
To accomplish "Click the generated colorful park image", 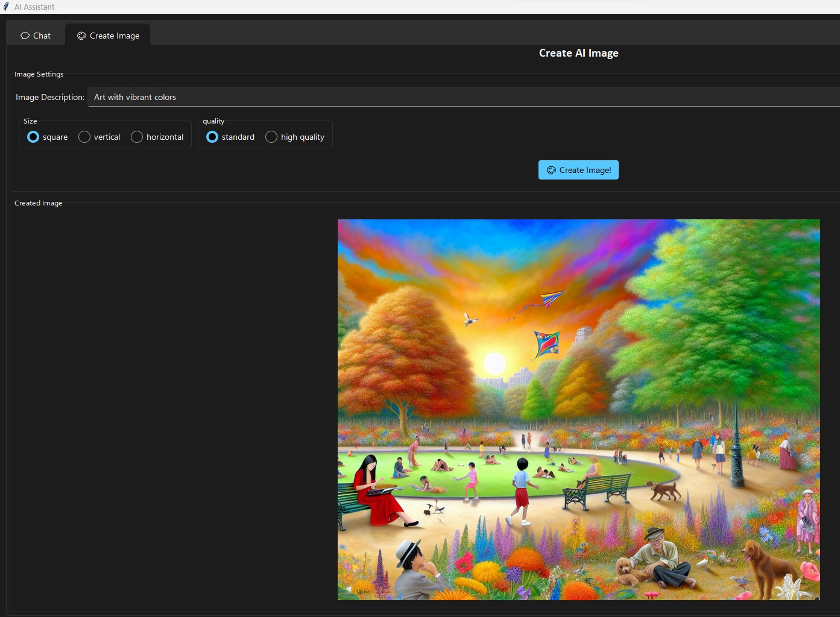I will point(578,409).
